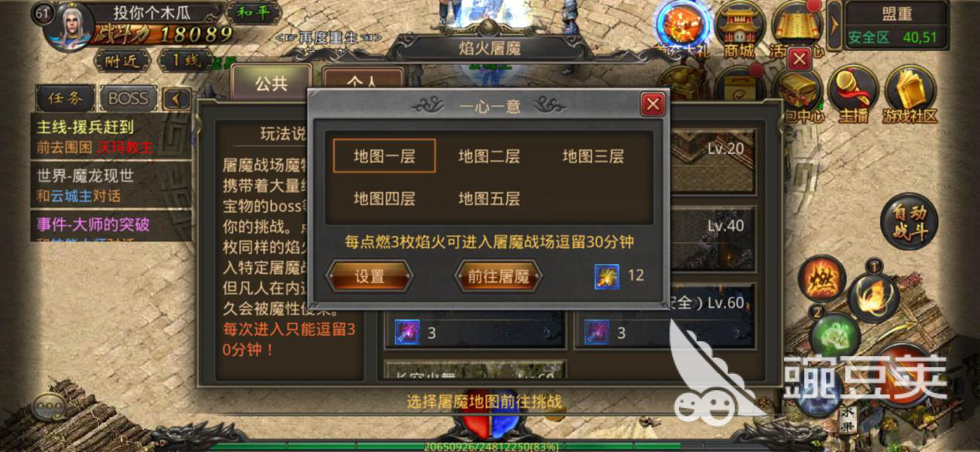Open the 商城 shop icon

[738, 30]
